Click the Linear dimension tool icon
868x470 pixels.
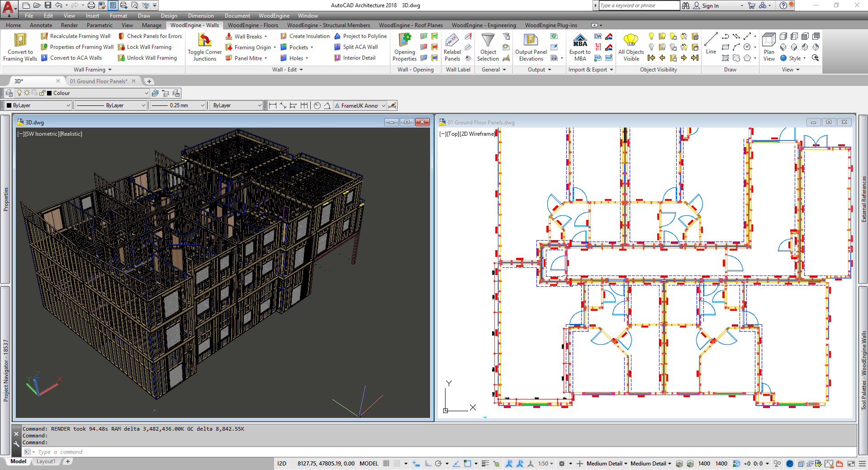tap(272, 105)
